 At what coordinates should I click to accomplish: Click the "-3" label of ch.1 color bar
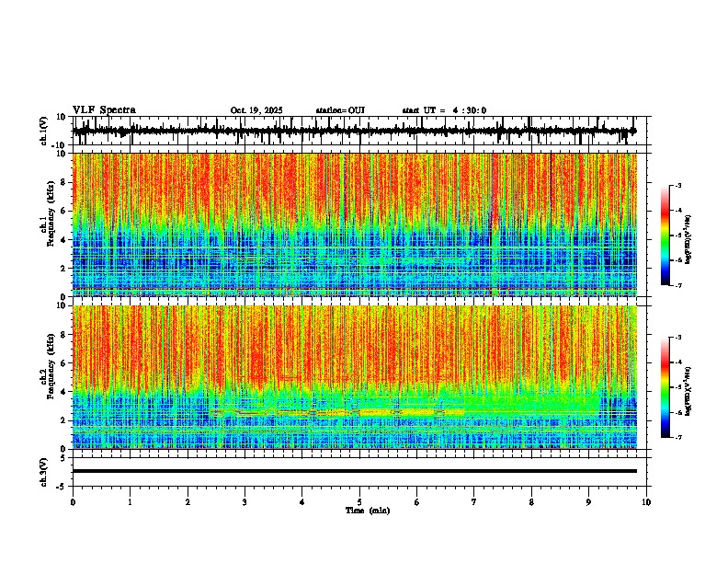[677, 185]
